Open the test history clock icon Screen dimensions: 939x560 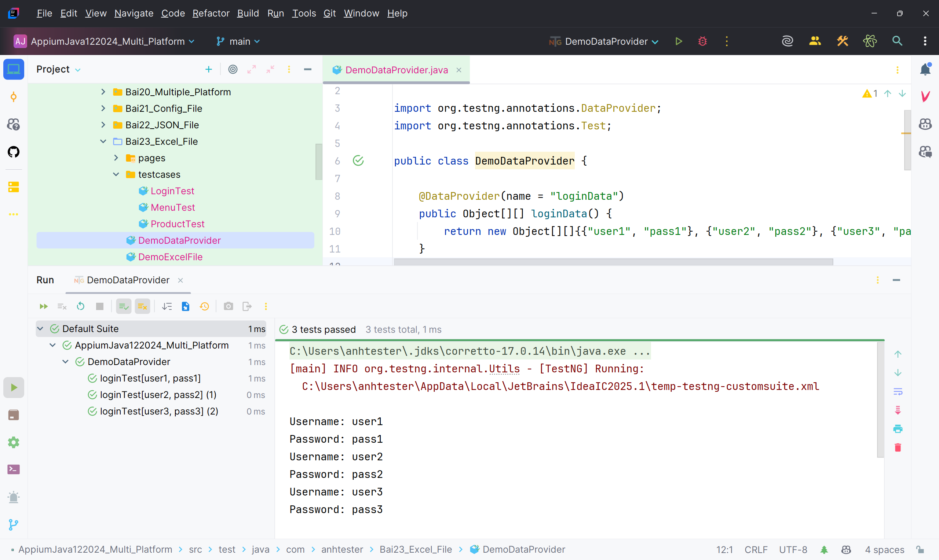click(x=204, y=306)
